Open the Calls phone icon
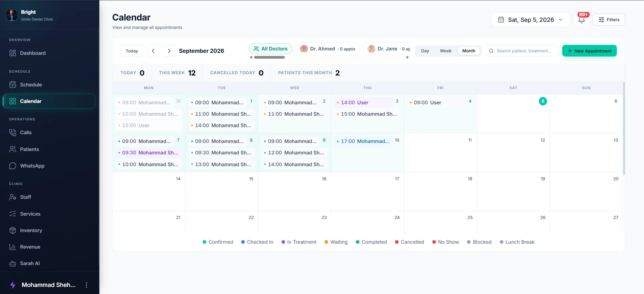 click(x=13, y=133)
